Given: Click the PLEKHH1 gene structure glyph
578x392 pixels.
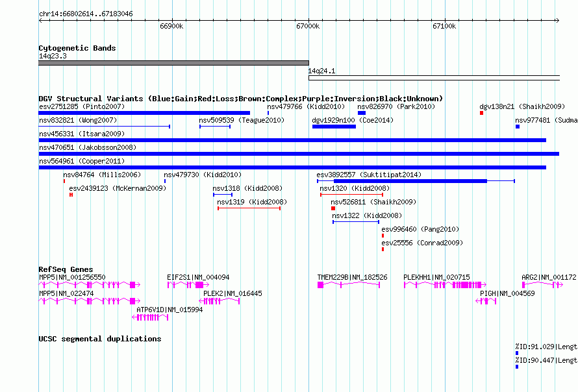Looking at the screenshot, I should point(445,284).
